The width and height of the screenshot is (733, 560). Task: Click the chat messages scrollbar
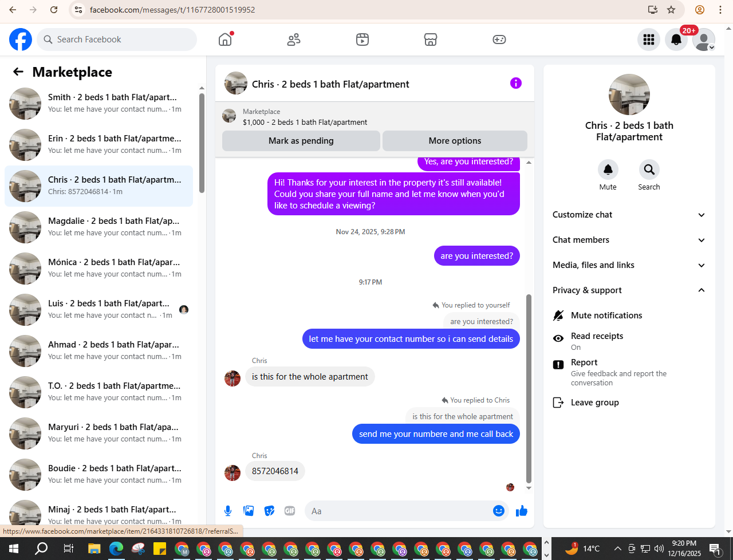tap(529, 389)
